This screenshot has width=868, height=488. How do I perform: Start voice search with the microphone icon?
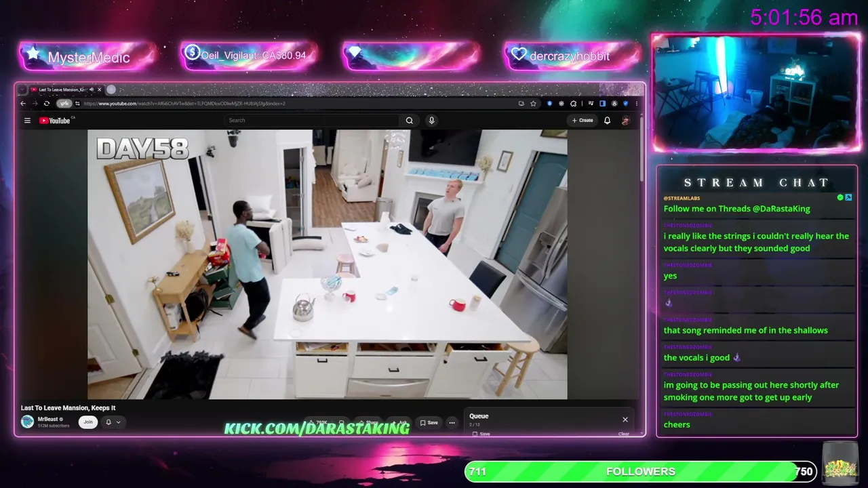pos(431,121)
